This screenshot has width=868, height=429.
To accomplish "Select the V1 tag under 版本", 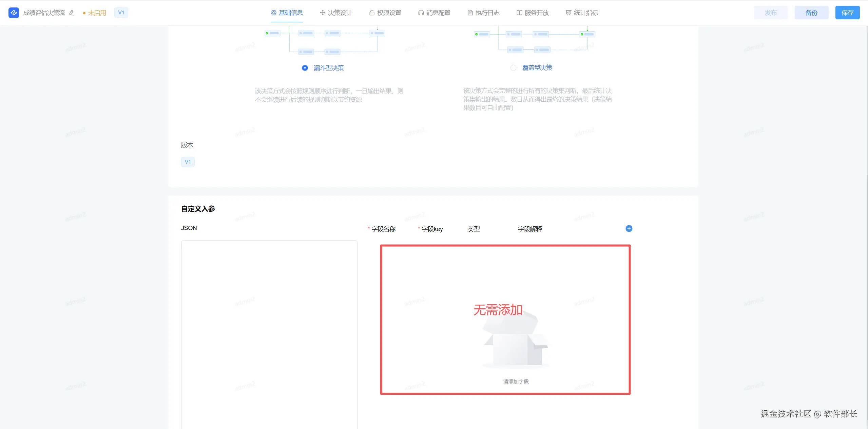I will pyautogui.click(x=188, y=162).
